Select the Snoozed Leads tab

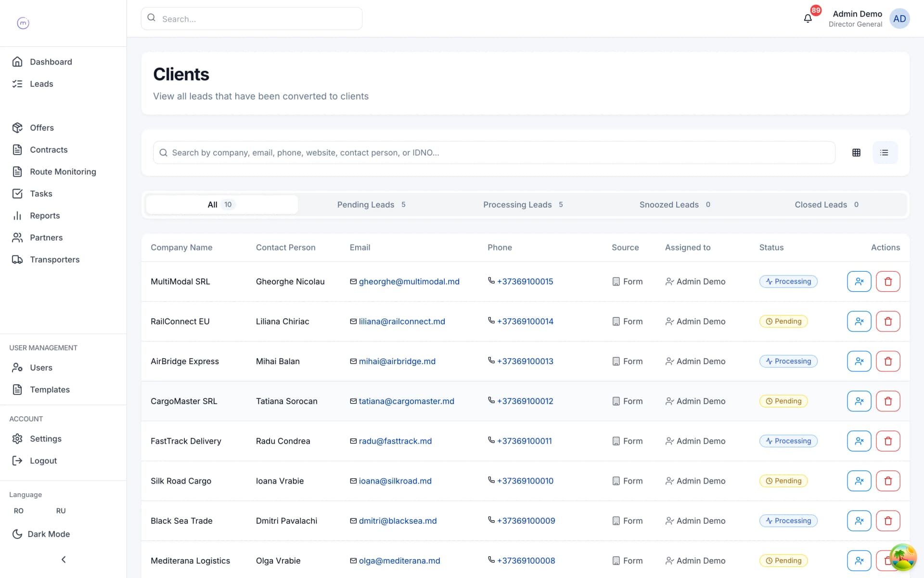[675, 205]
